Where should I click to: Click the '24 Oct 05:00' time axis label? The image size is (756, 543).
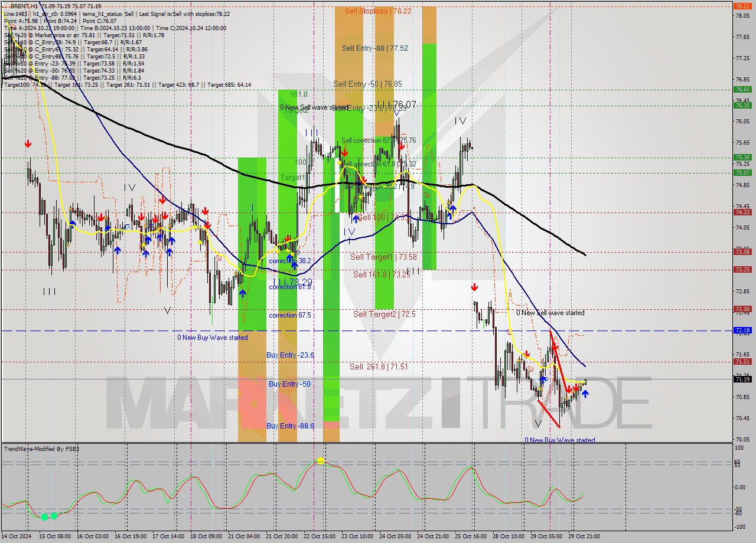tap(396, 537)
